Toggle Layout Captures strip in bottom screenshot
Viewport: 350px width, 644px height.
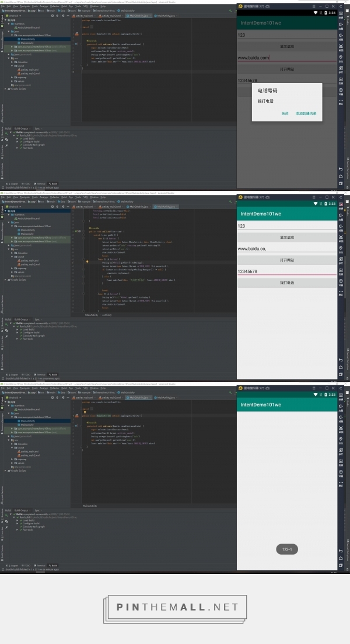pos(2,495)
